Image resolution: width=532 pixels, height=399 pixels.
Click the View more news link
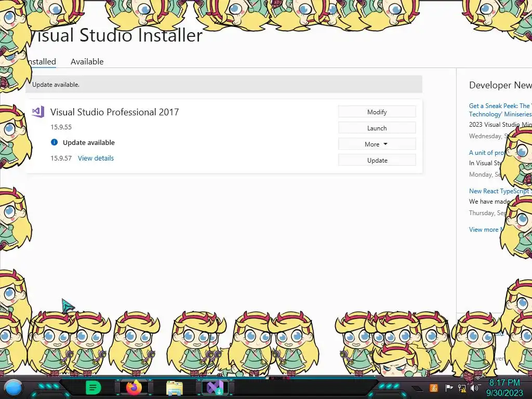coord(486,229)
